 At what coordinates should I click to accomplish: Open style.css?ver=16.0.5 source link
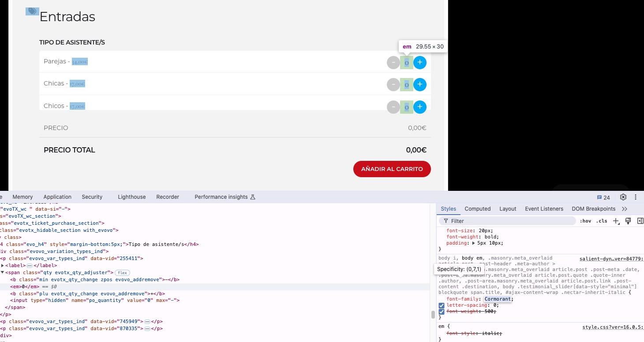613,327
